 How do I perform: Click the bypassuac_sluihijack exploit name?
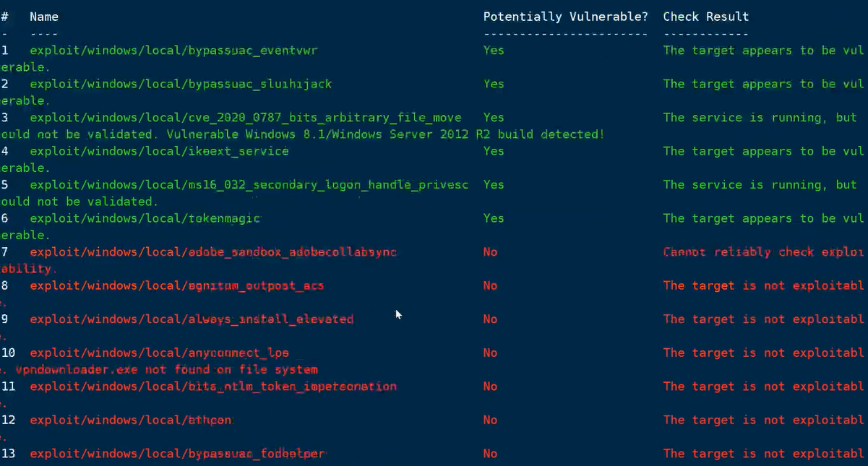point(181,84)
